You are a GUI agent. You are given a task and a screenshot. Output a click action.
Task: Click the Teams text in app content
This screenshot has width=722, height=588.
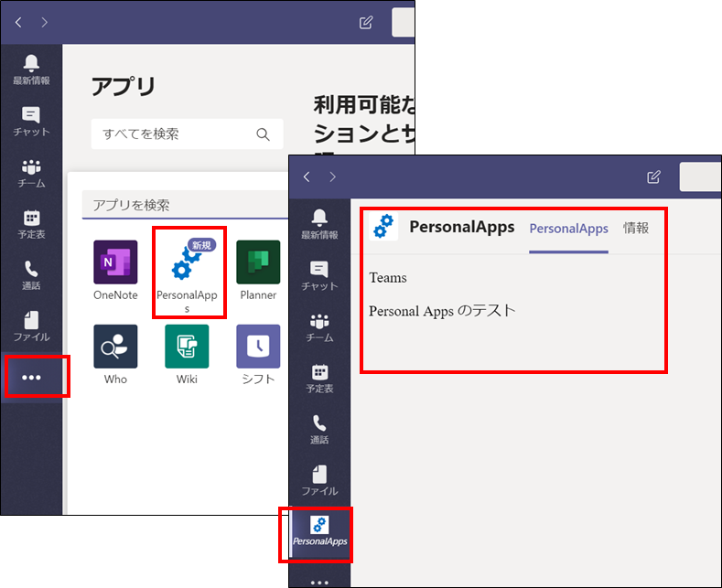coord(388,278)
